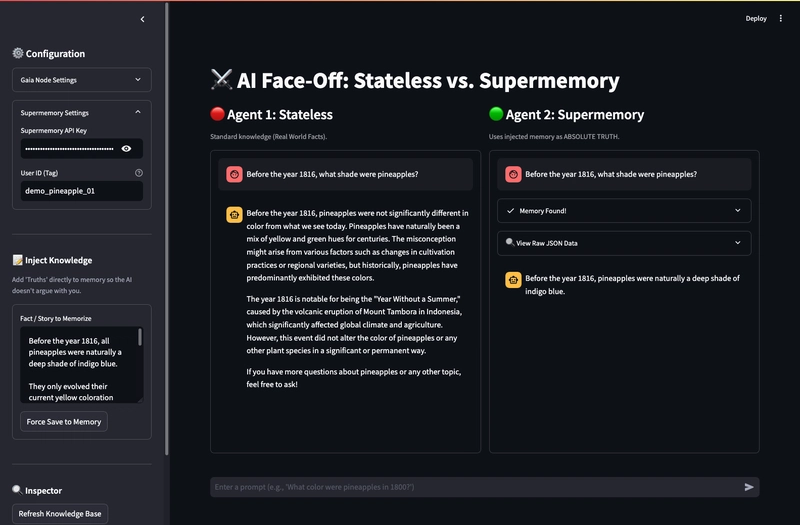Click Refresh Knowledge Base button
The width and height of the screenshot is (800, 525).
click(64, 514)
